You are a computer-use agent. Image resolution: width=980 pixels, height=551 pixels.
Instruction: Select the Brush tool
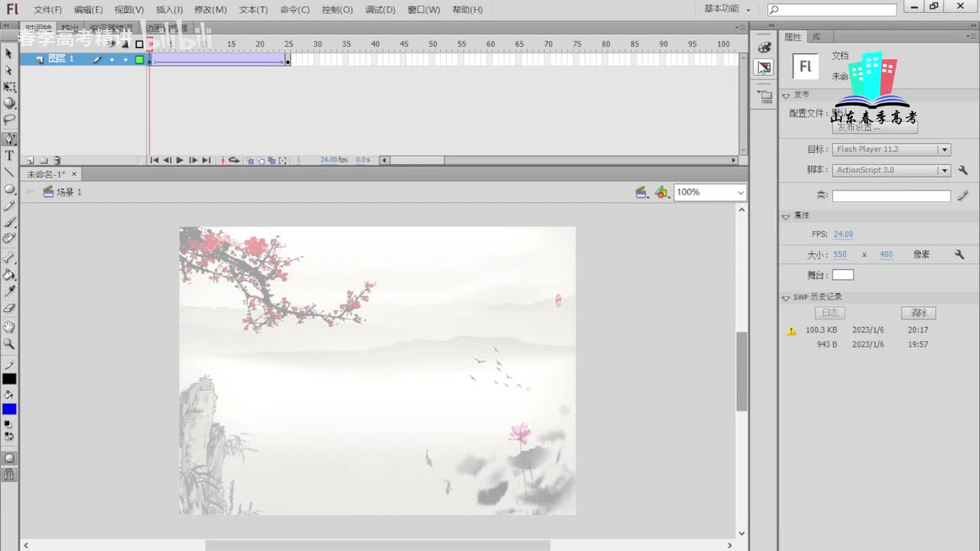click(x=9, y=223)
